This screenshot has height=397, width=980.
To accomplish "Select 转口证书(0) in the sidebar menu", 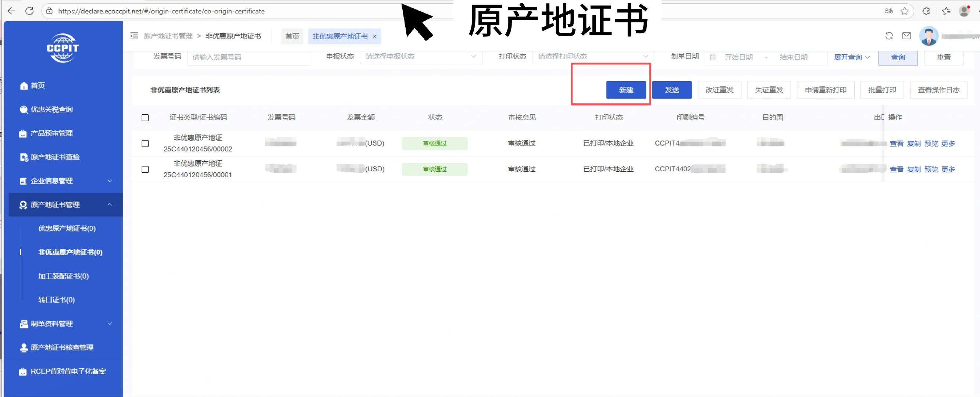I will click(56, 299).
